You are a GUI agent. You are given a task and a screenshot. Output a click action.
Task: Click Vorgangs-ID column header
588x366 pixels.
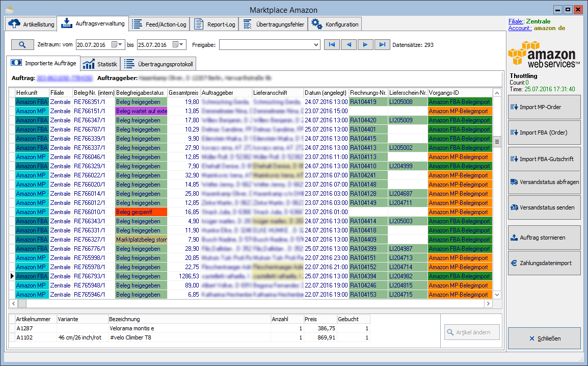coord(460,93)
